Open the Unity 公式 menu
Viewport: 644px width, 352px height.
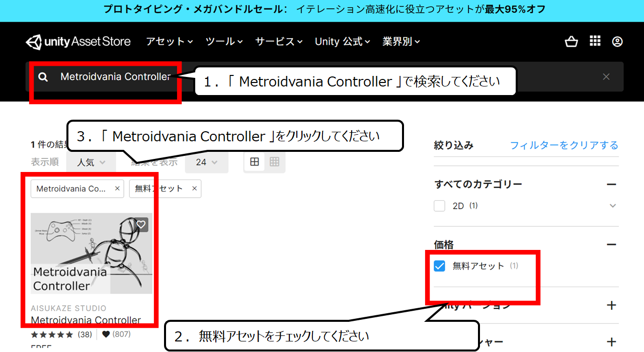pyautogui.click(x=343, y=42)
